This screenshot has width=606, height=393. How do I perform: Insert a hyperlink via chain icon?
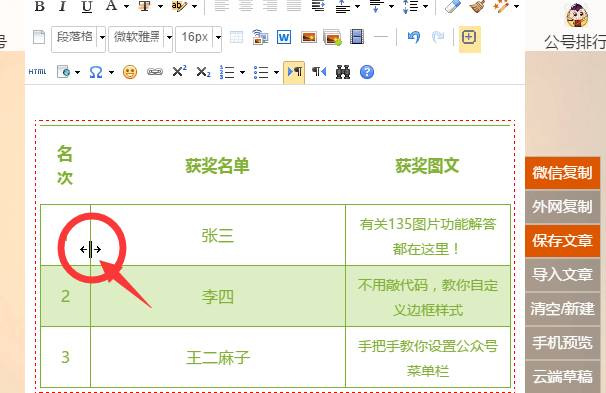pyautogui.click(x=155, y=72)
